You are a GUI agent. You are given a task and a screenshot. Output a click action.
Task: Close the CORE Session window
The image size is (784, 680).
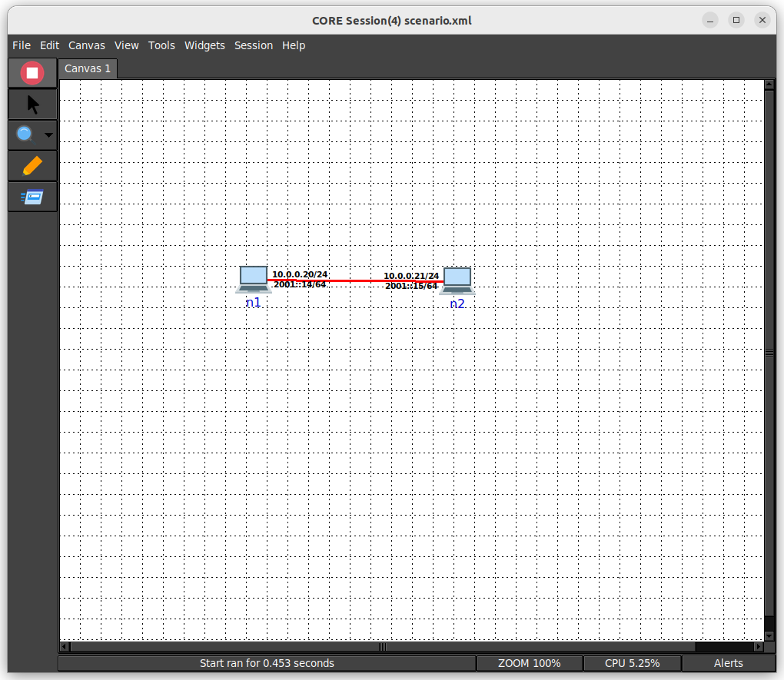pos(762,21)
